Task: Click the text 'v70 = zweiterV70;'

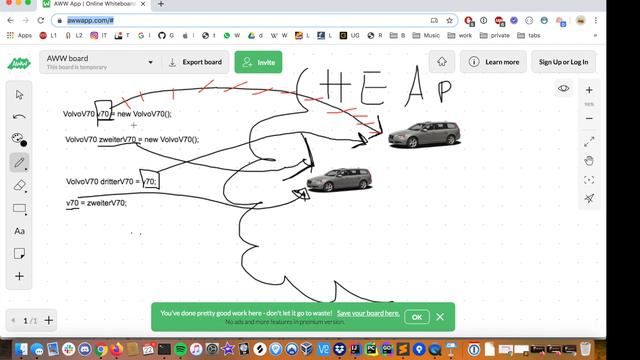Action: (96, 203)
